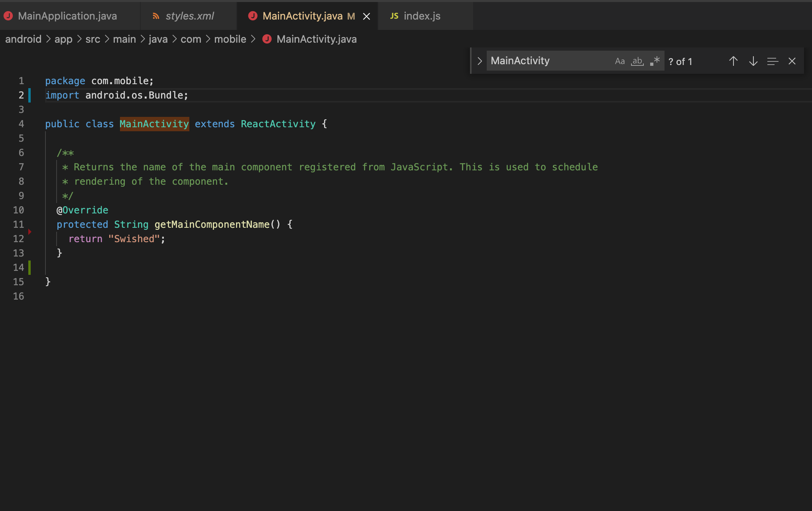The image size is (812, 511).
Task: Expand the replace field with the chevron
Action: point(479,61)
